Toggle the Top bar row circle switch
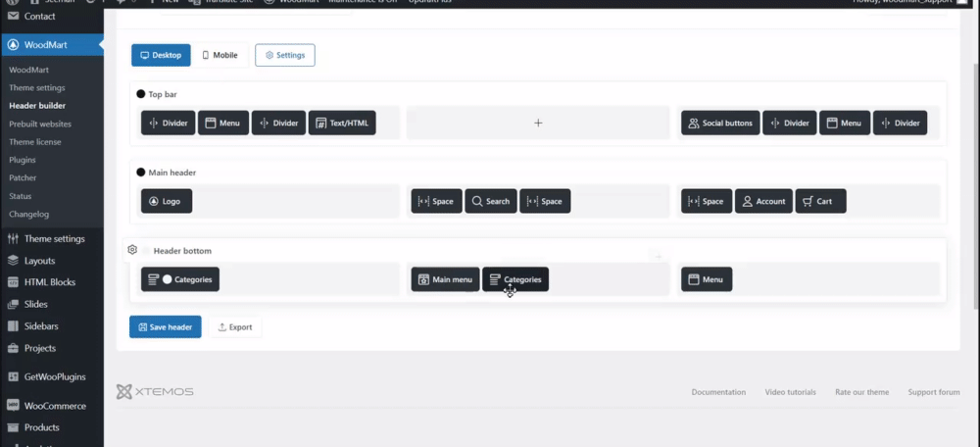 pos(140,94)
